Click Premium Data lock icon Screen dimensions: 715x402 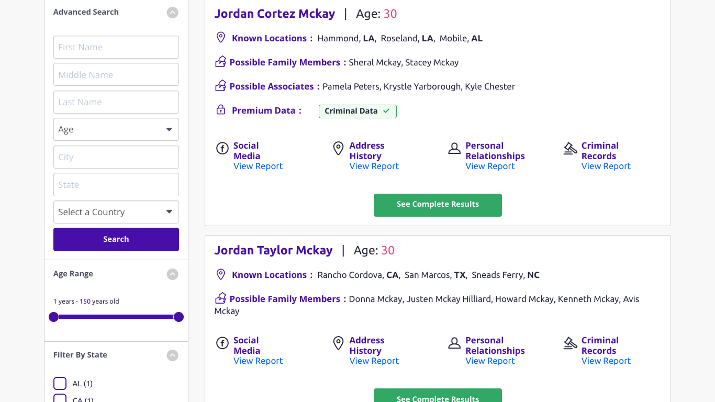pyautogui.click(x=221, y=110)
